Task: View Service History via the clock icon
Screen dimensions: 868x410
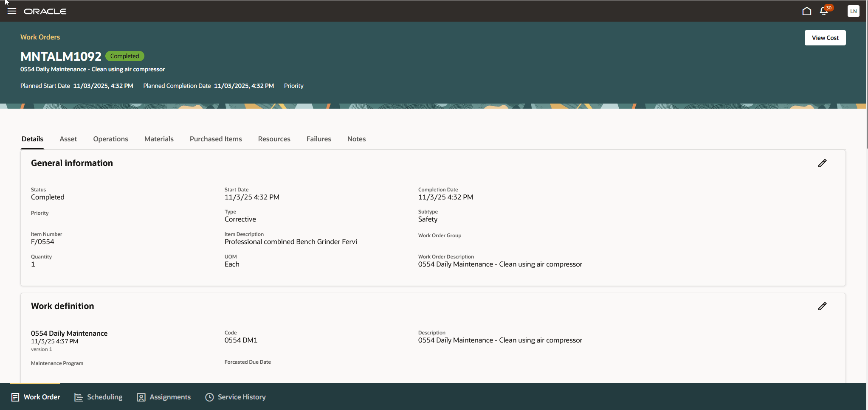Action: [x=235, y=397]
